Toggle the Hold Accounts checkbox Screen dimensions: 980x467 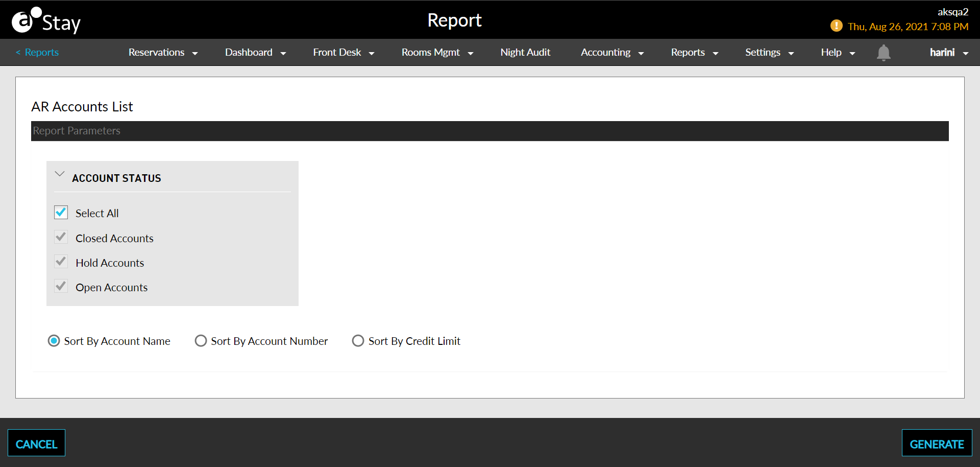tap(61, 262)
